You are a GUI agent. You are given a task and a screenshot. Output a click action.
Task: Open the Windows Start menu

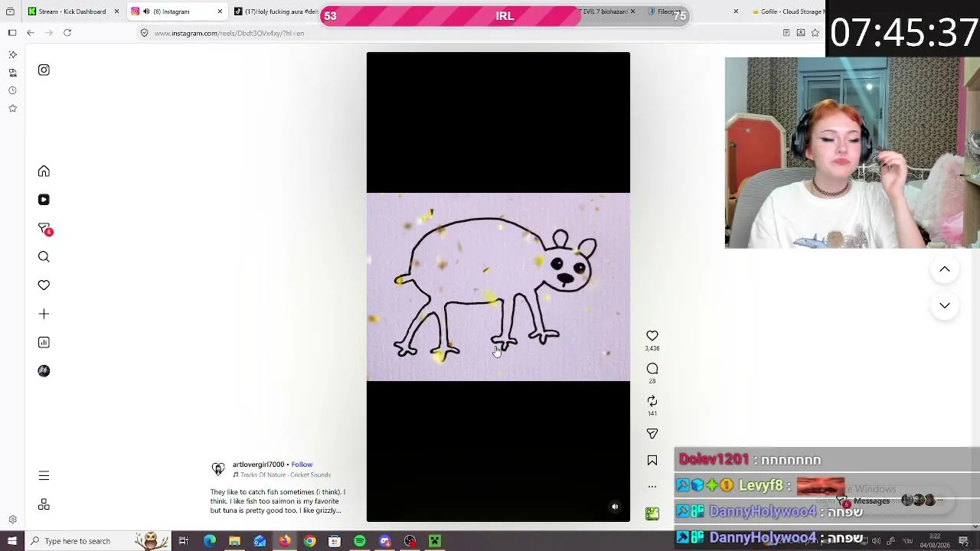(x=12, y=541)
